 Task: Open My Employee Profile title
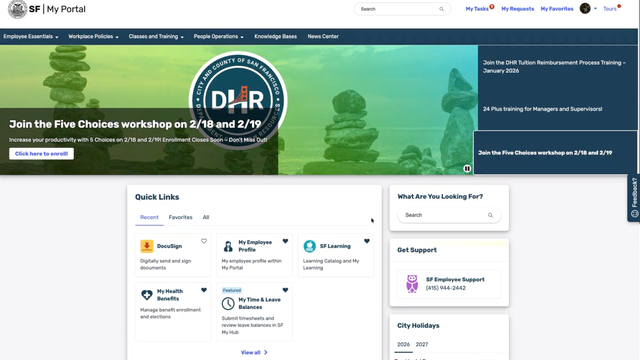pyautogui.click(x=255, y=246)
